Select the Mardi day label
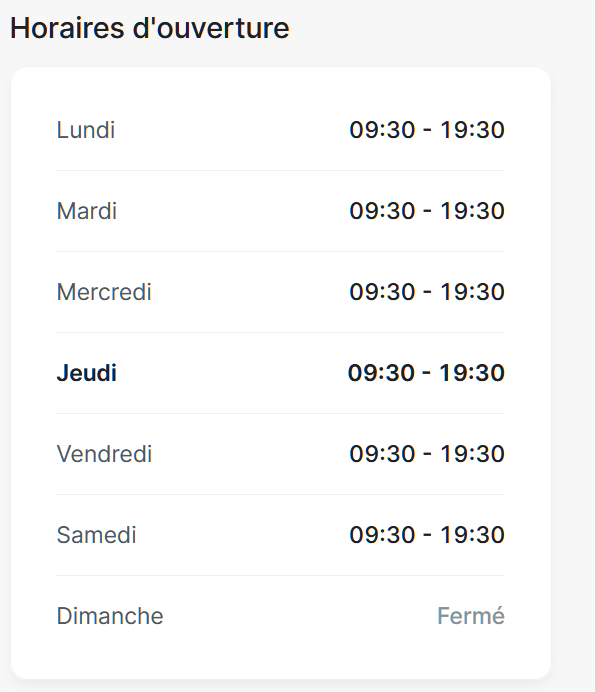The width and height of the screenshot is (595, 692). point(87,211)
